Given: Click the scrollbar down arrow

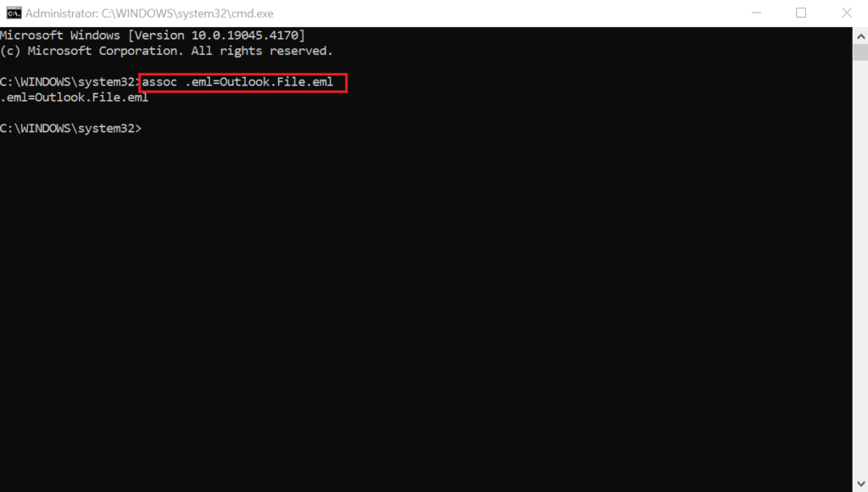Looking at the screenshot, I should point(860,484).
